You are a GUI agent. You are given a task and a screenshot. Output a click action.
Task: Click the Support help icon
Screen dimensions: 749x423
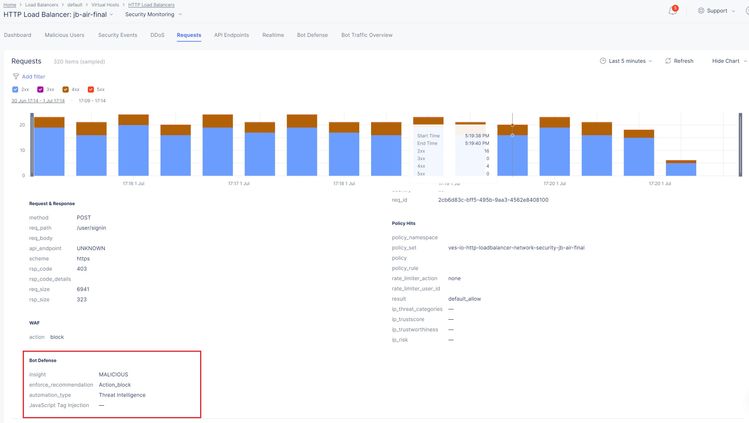pos(701,10)
